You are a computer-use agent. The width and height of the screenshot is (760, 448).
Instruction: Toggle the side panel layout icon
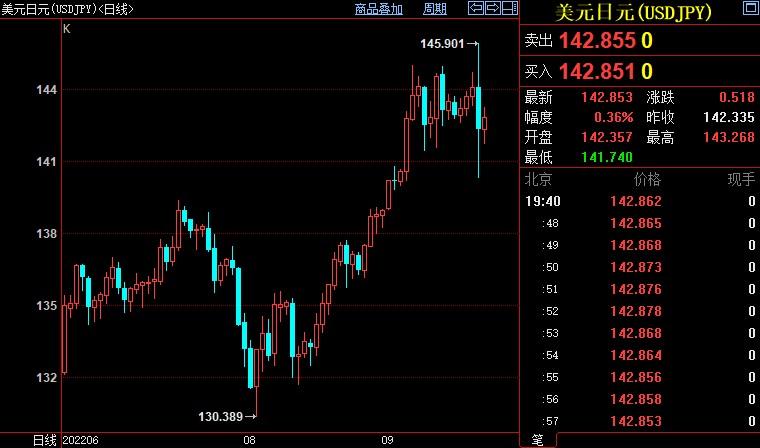pos(506,9)
